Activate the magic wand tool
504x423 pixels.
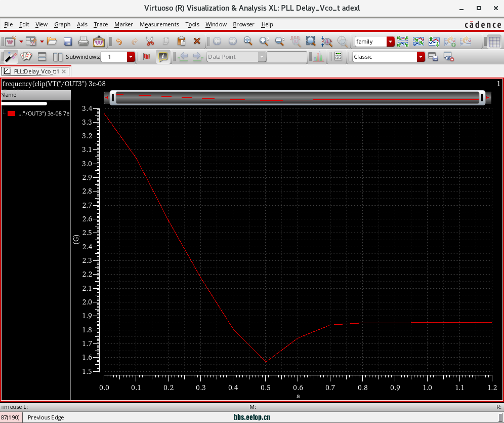point(10,57)
